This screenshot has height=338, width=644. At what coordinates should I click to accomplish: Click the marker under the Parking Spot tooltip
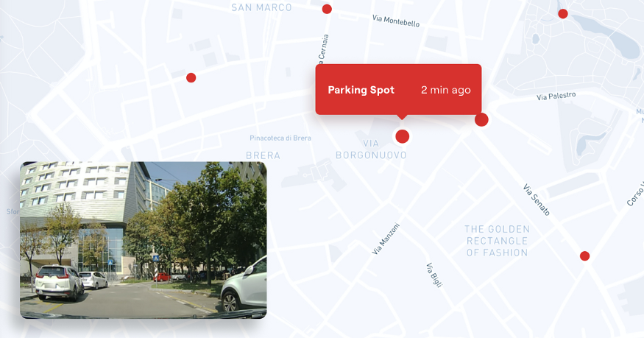coord(403,136)
